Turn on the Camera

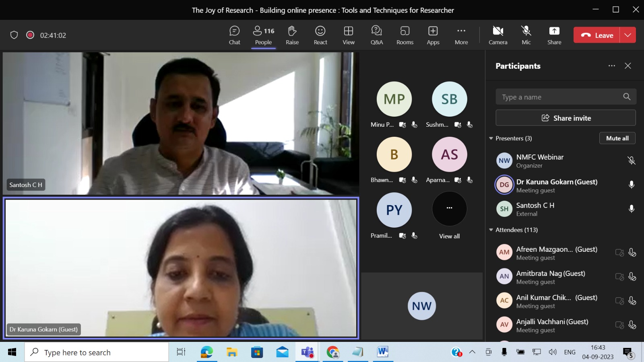(x=498, y=35)
